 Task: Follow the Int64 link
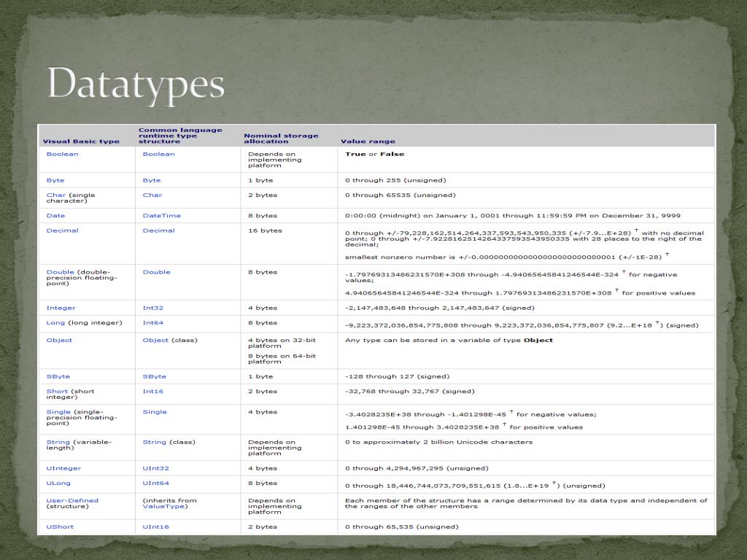(153, 323)
